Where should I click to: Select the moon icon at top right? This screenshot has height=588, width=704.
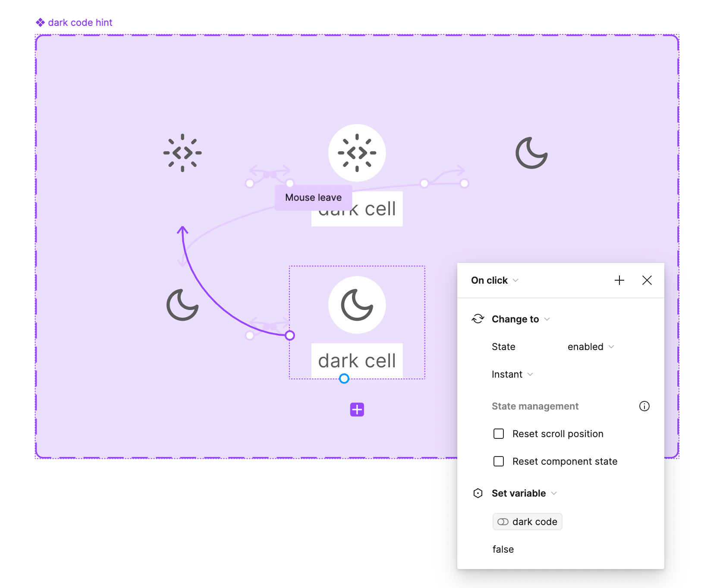click(x=531, y=153)
